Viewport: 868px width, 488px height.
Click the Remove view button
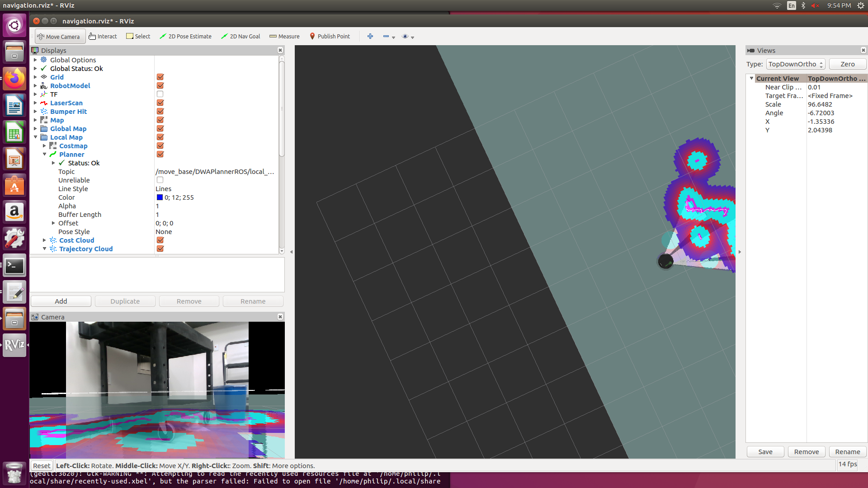click(x=807, y=452)
